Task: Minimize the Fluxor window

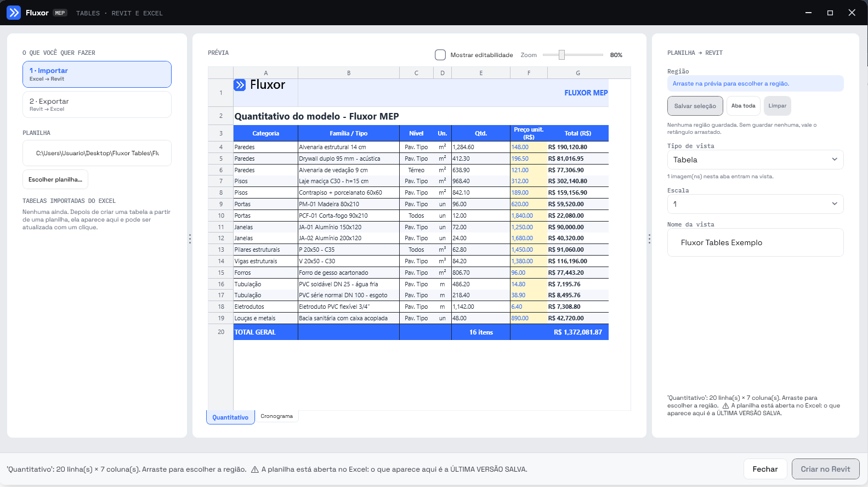Action: (808, 13)
